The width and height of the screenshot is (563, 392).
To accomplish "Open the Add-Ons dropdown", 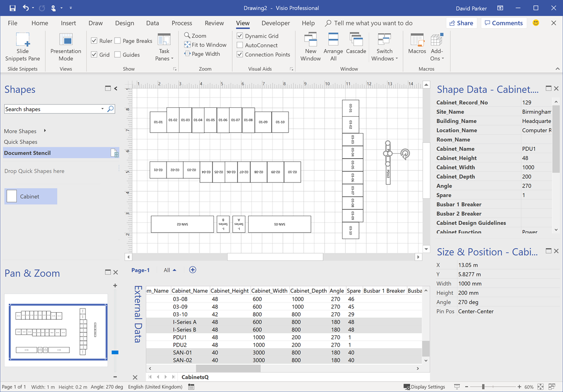I will (x=436, y=47).
